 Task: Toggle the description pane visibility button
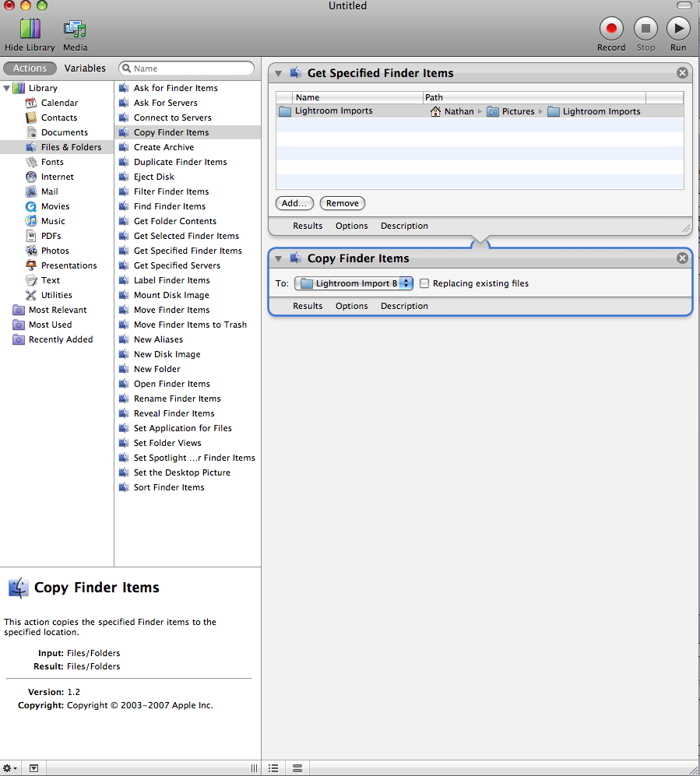pyautogui.click(x=33, y=768)
